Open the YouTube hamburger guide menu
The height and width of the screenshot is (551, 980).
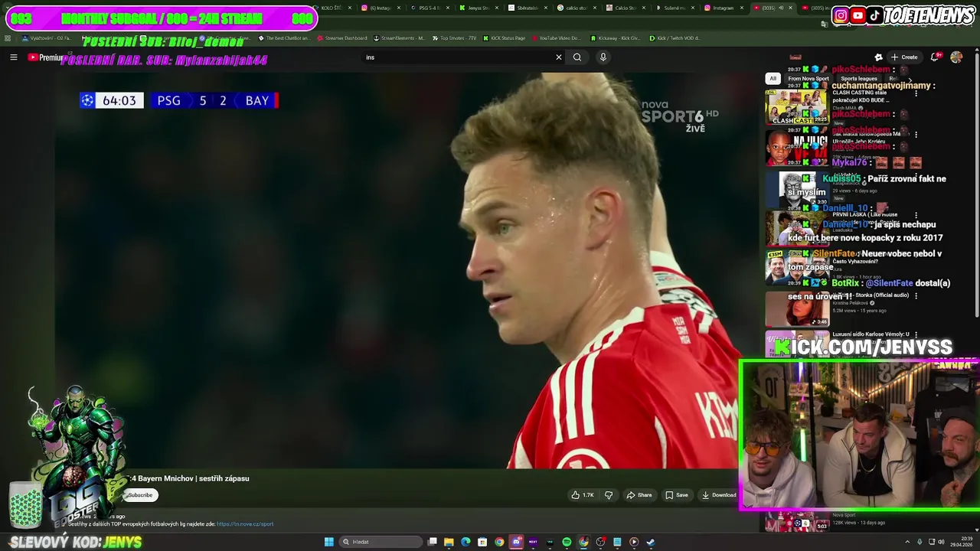(14, 57)
